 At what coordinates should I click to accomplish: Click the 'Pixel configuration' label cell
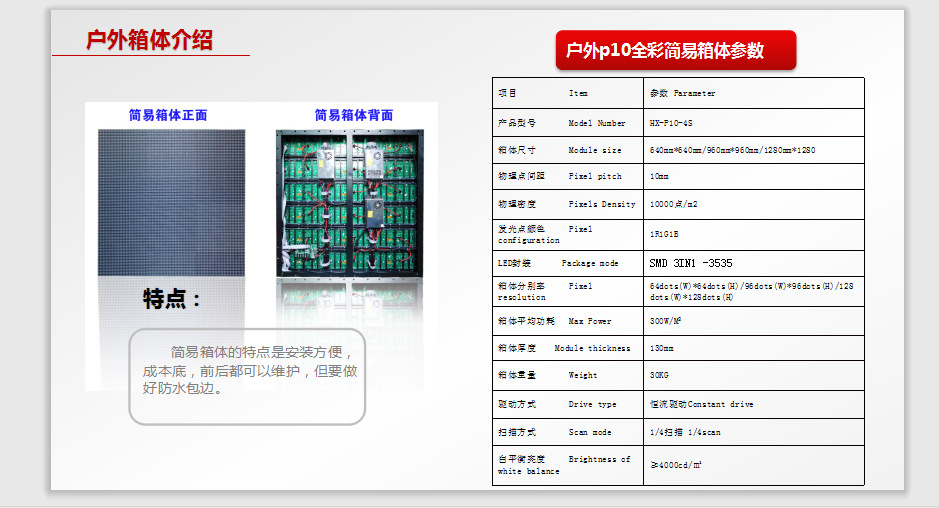568,235
